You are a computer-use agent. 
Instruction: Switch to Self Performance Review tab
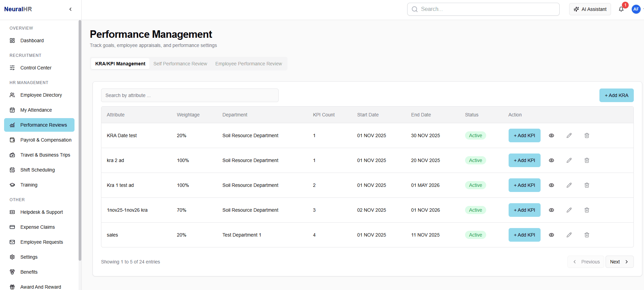tap(180, 64)
